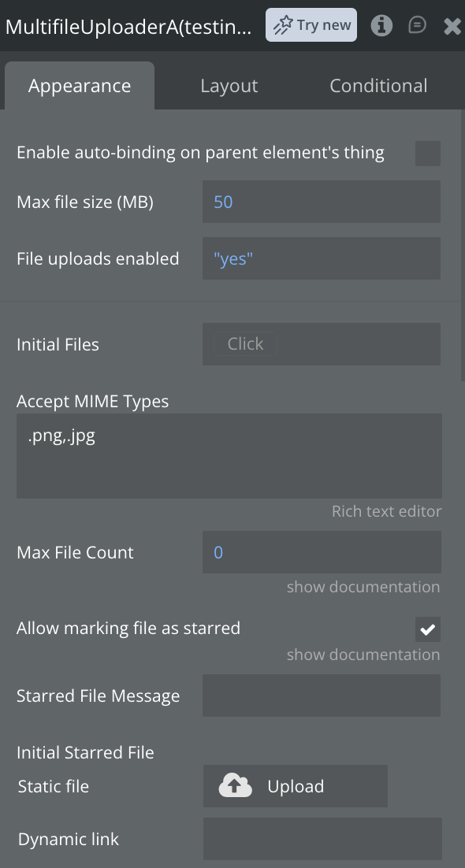This screenshot has width=465, height=868.
Task: Enable auto-binding on parent element's thing
Action: 428,154
